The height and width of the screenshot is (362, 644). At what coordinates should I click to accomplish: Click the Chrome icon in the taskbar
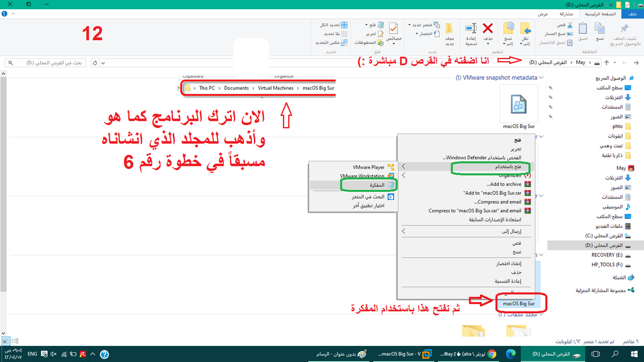492,354
